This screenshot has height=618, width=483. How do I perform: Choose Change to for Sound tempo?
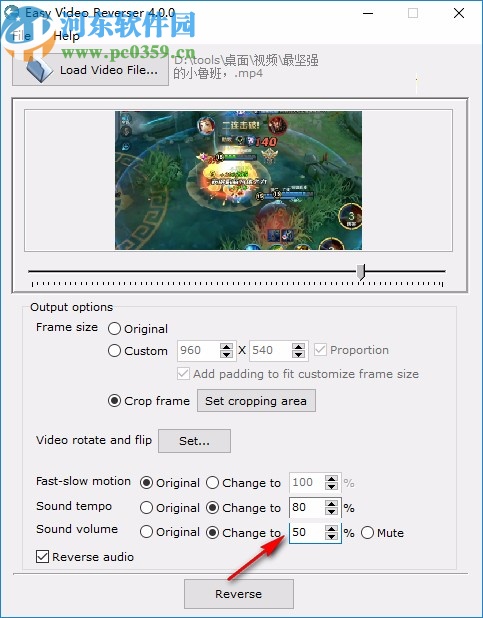243,508
